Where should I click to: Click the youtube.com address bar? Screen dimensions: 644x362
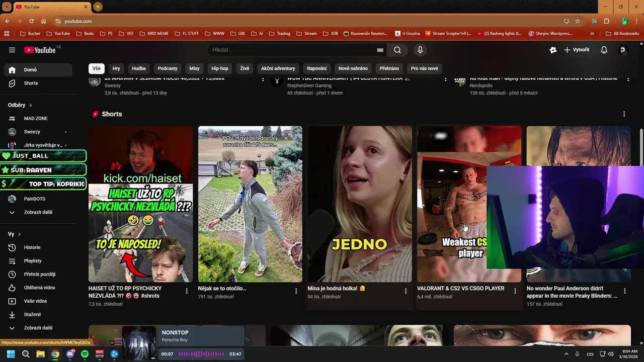click(x=307, y=21)
